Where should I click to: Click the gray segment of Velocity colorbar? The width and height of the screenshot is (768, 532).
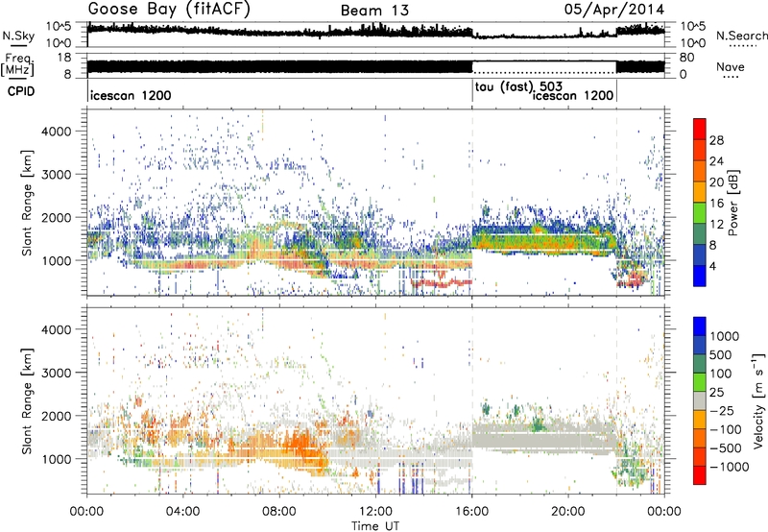700,400
